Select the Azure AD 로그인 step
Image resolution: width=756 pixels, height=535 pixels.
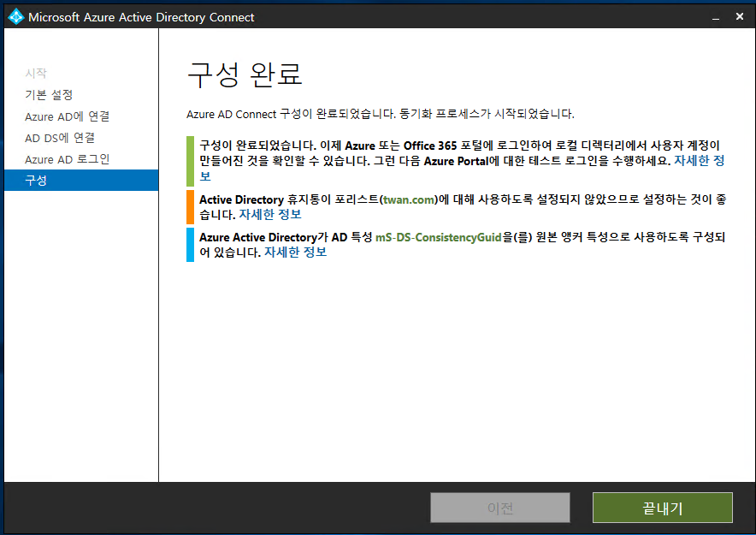pyautogui.click(x=68, y=159)
